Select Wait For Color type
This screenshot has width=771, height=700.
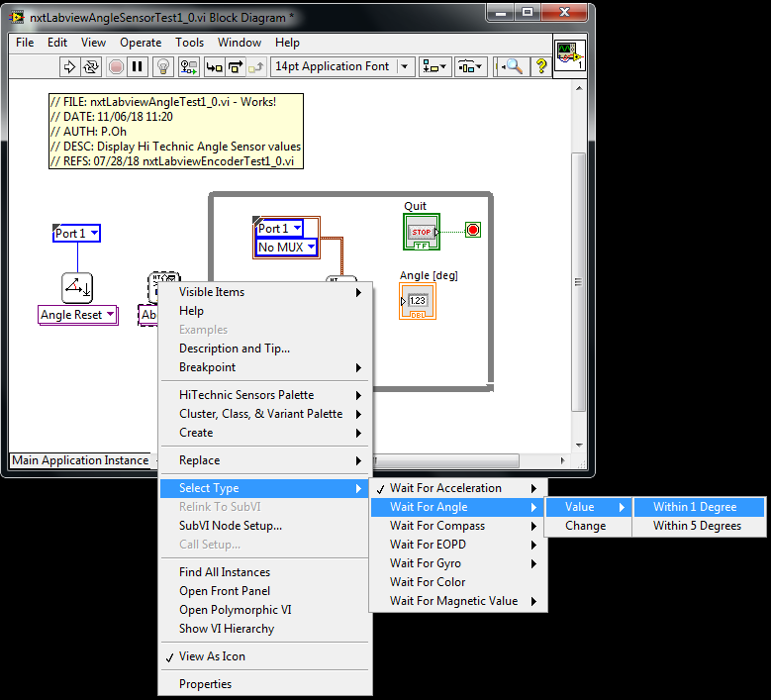pos(458,582)
